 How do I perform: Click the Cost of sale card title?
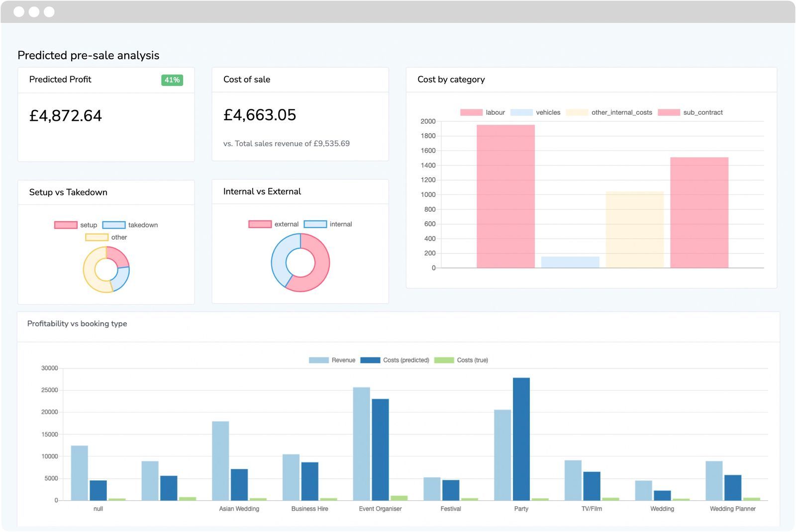tap(247, 80)
